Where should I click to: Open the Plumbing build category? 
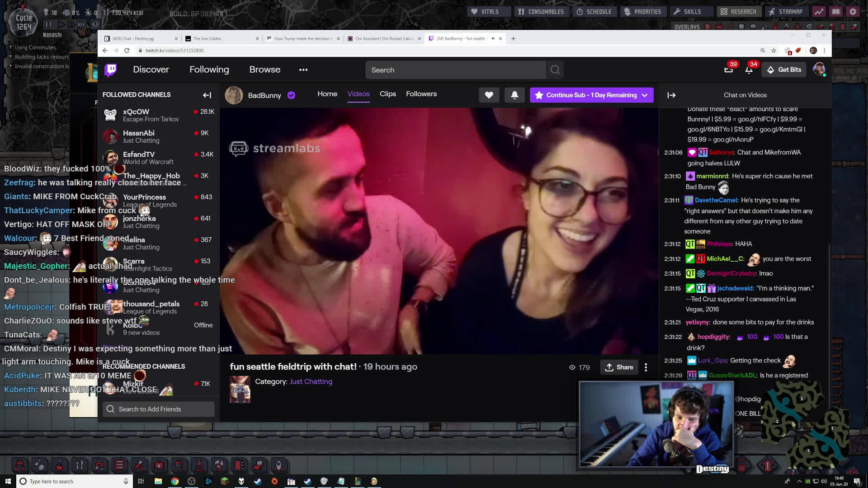(x=99, y=465)
